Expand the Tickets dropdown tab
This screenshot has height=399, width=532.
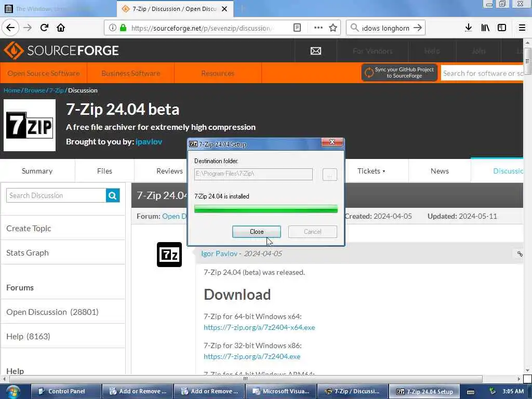pos(371,171)
